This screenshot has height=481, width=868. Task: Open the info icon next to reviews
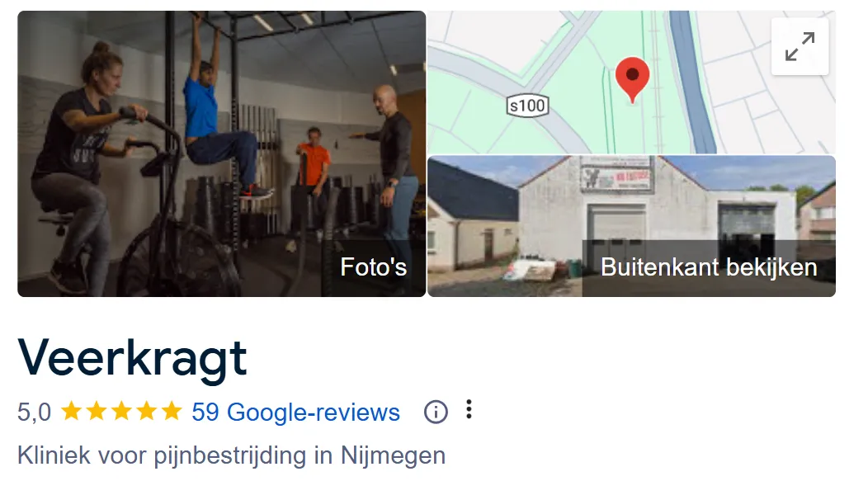[x=436, y=412]
